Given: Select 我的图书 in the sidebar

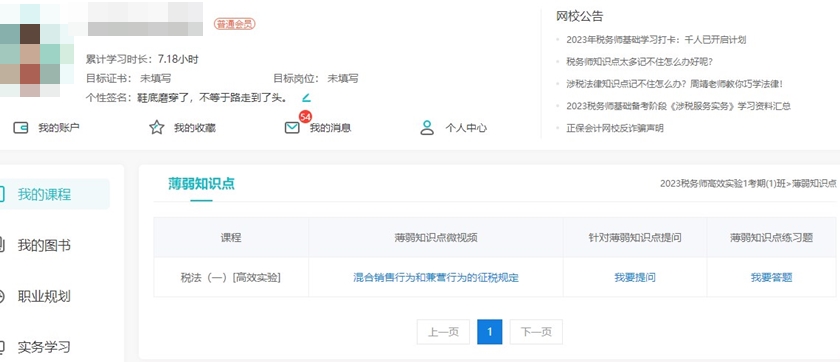Looking at the screenshot, I should click(44, 245).
